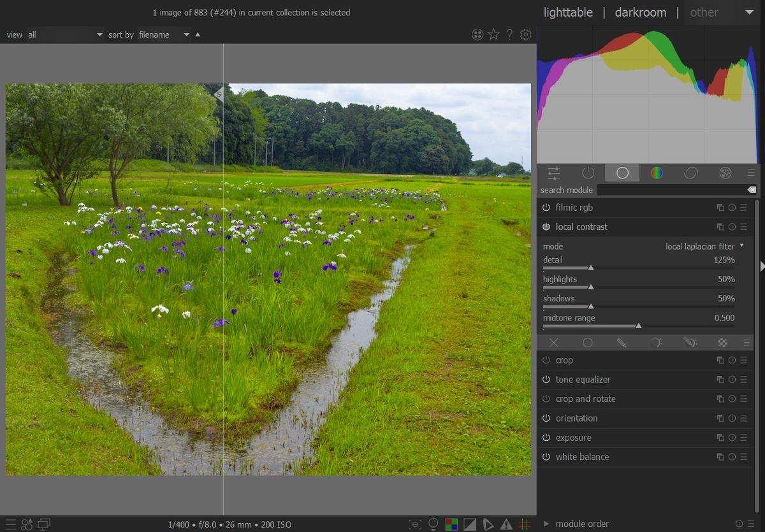This screenshot has width=765, height=532.
Task: Toggle softproofing icon
Action: point(488,524)
